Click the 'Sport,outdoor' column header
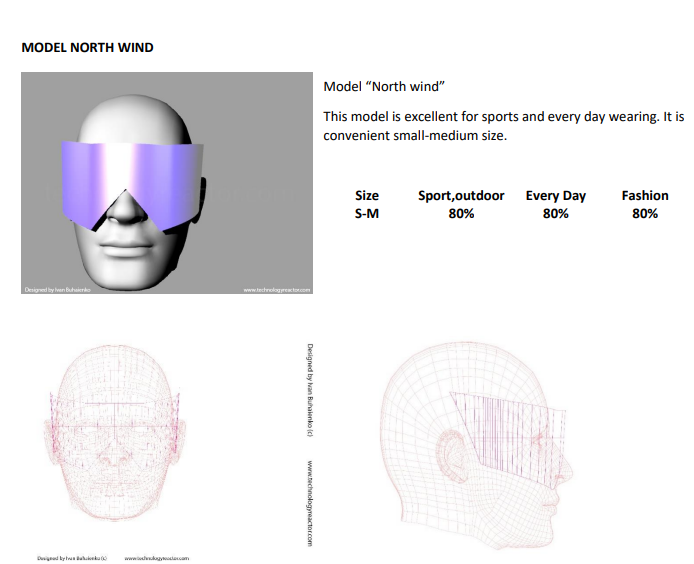This screenshot has height=564, width=694. click(461, 195)
